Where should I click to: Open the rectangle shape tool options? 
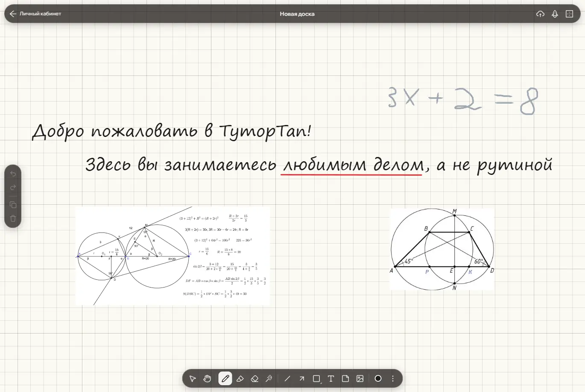point(316,378)
